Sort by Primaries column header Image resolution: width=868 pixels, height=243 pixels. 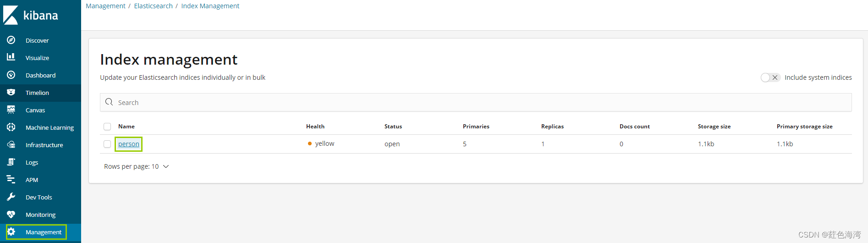click(476, 127)
